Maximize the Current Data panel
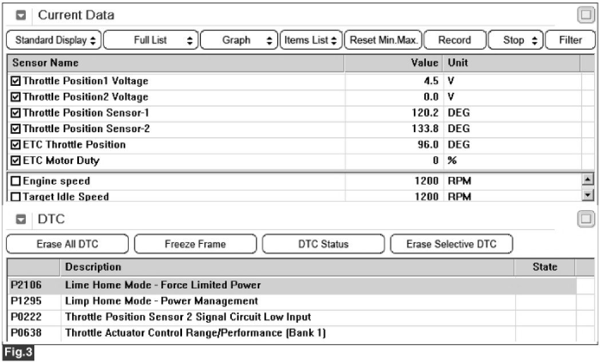This screenshot has height=364, width=601. [x=586, y=15]
